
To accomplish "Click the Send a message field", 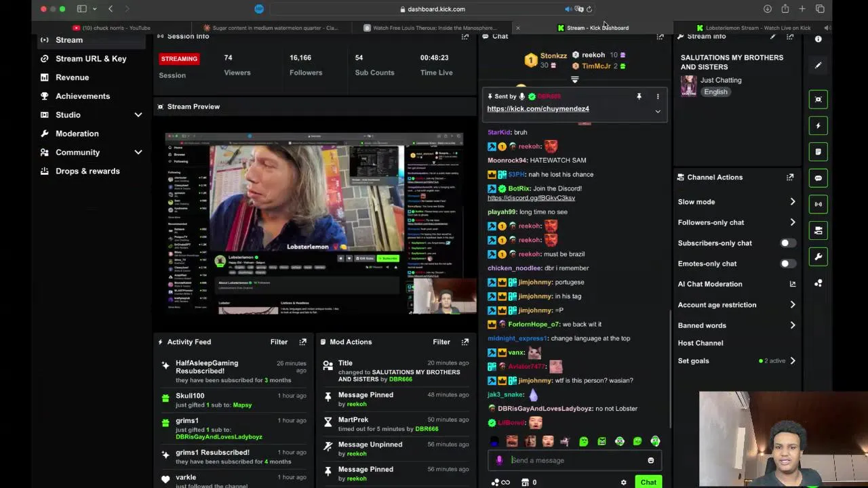I will coord(574,460).
